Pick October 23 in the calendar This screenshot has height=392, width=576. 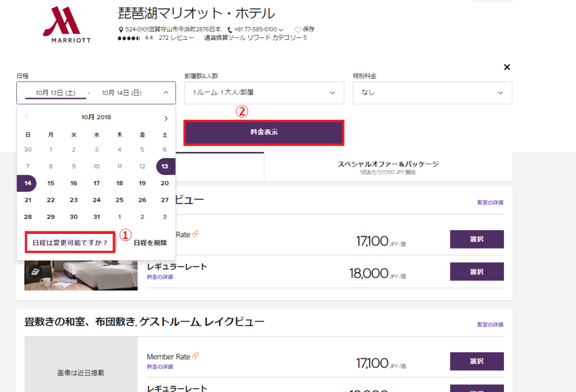point(74,200)
